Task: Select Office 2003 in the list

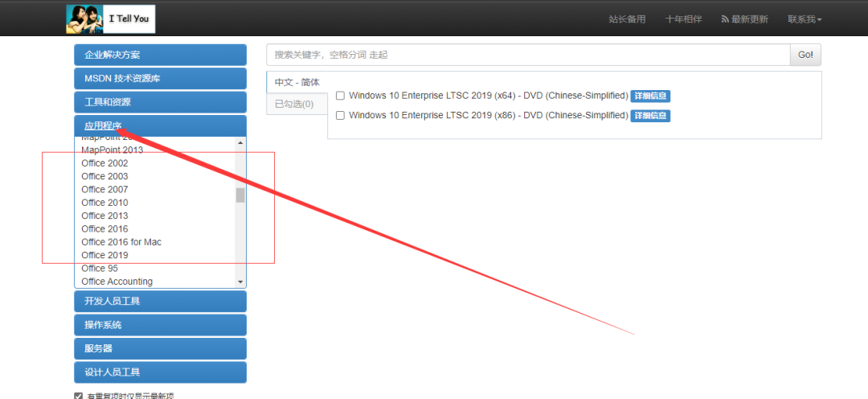Action: pyautogui.click(x=104, y=176)
